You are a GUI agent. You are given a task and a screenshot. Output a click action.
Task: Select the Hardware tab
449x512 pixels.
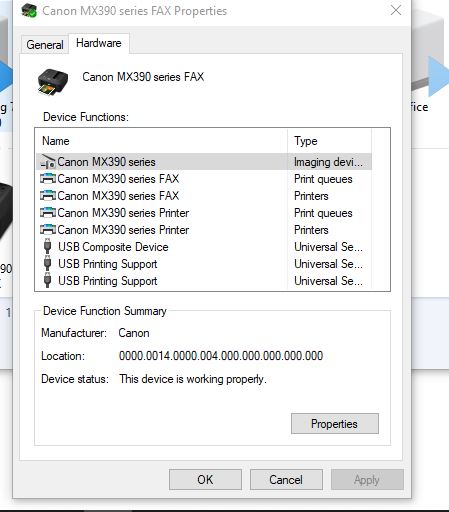[x=99, y=43]
